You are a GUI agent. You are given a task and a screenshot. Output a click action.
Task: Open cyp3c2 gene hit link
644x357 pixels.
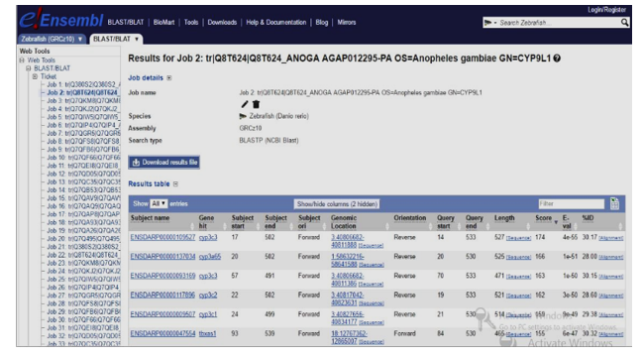click(x=208, y=295)
